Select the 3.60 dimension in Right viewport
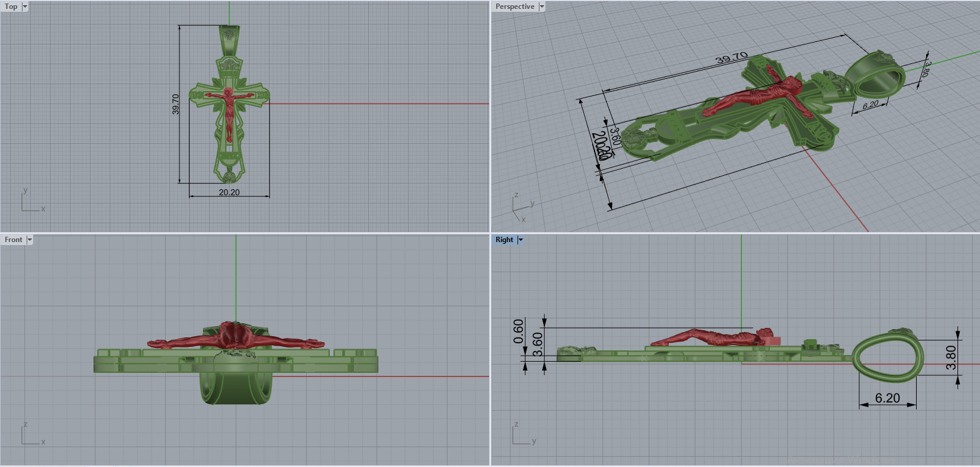Viewport: 980px width, 467px height. coord(538,344)
